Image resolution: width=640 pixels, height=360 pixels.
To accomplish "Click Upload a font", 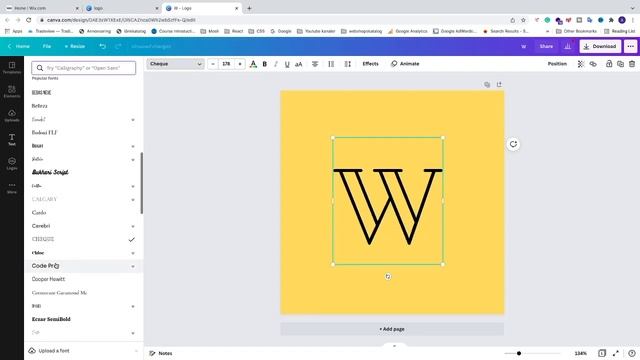I will tap(54, 351).
